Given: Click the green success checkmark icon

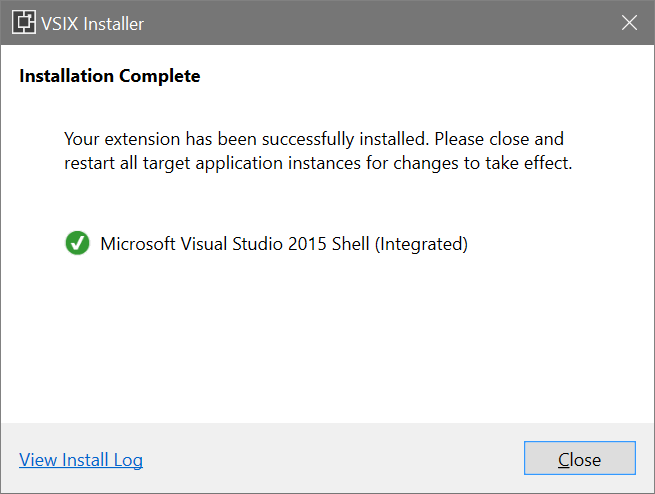Looking at the screenshot, I should tap(77, 243).
